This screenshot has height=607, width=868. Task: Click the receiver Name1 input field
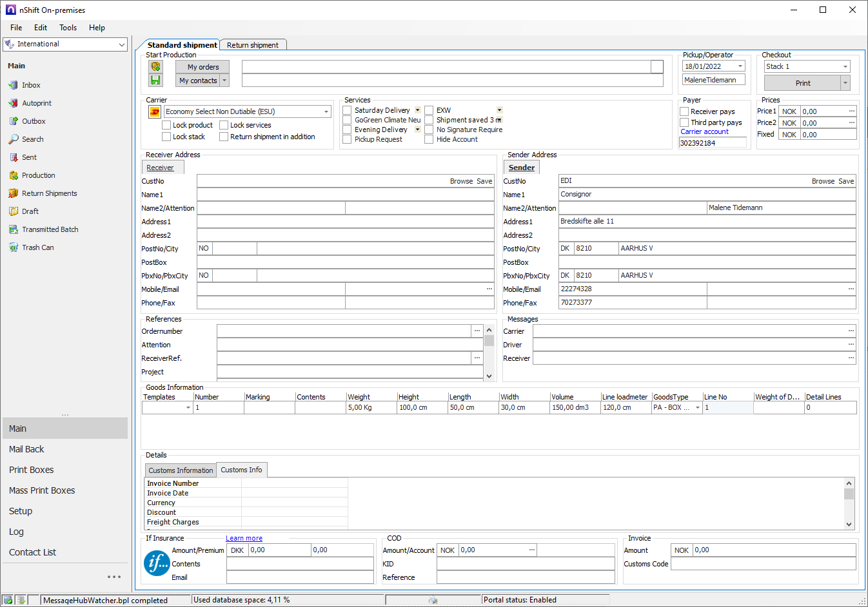(345, 195)
